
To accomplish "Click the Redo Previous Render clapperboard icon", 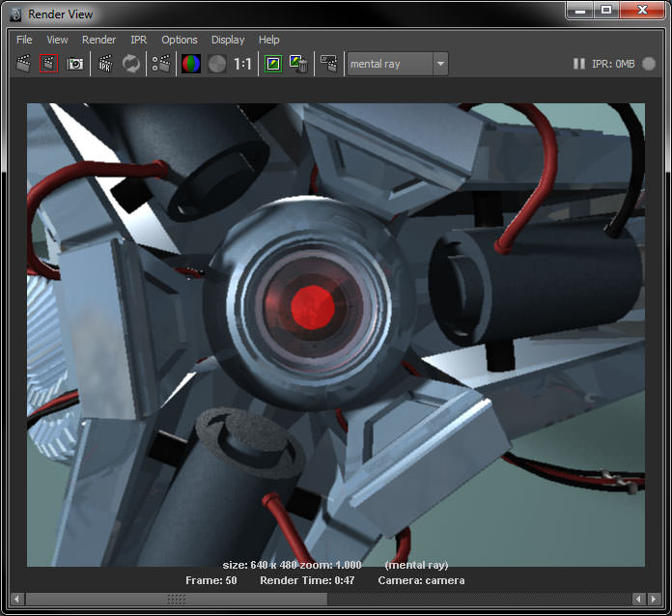I will point(24,64).
